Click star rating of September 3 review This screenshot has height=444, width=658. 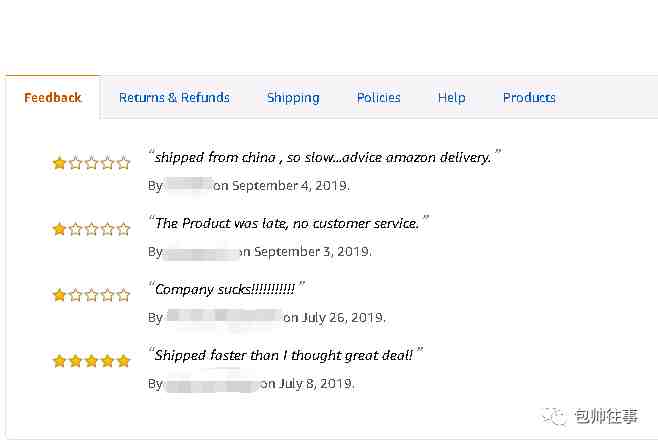(x=91, y=229)
